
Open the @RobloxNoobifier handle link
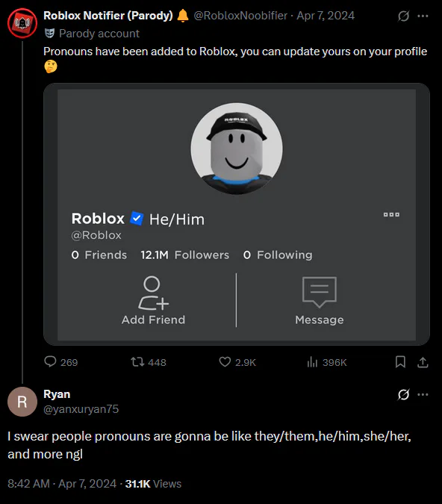coord(240,16)
